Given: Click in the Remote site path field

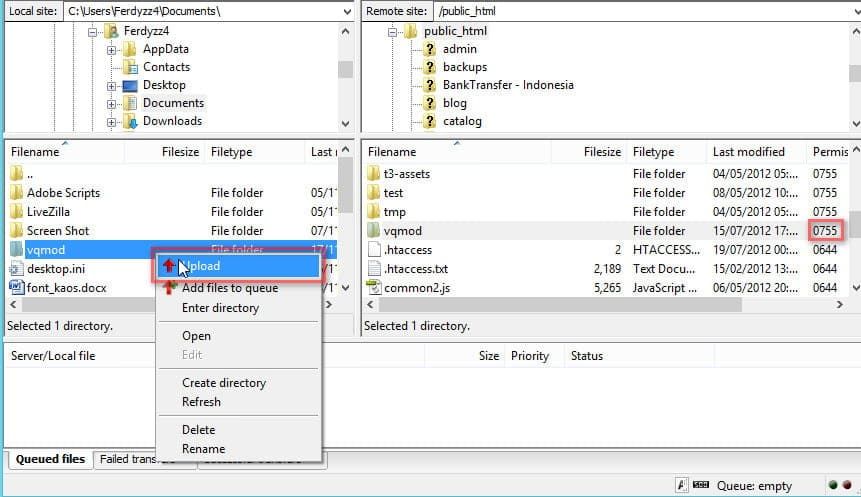Looking at the screenshot, I should coord(640,11).
